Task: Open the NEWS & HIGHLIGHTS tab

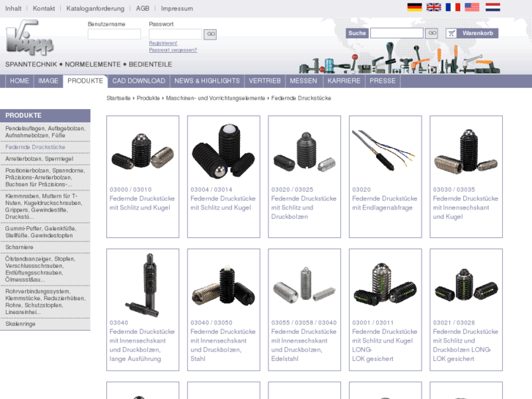Action: (207, 81)
